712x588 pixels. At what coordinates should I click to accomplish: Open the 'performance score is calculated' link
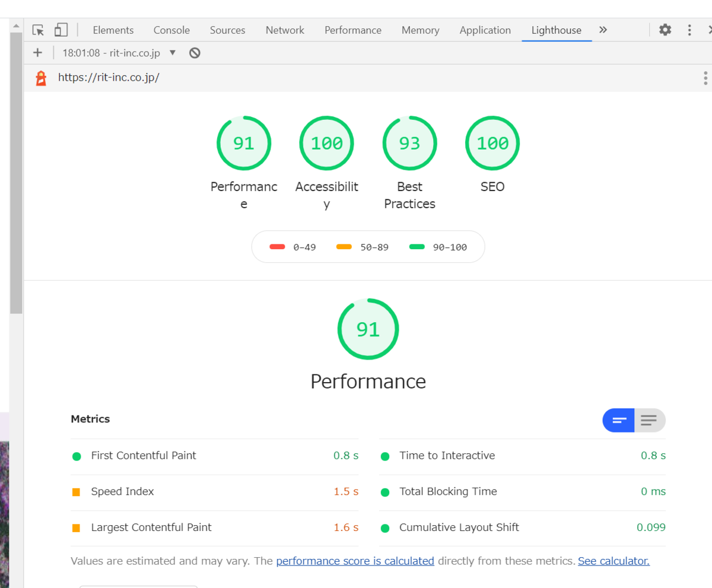tap(355, 561)
